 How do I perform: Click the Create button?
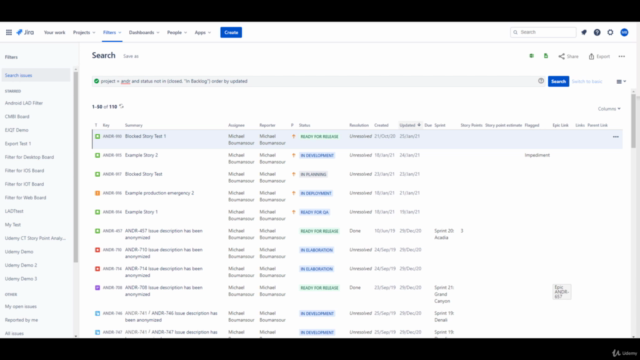(231, 32)
